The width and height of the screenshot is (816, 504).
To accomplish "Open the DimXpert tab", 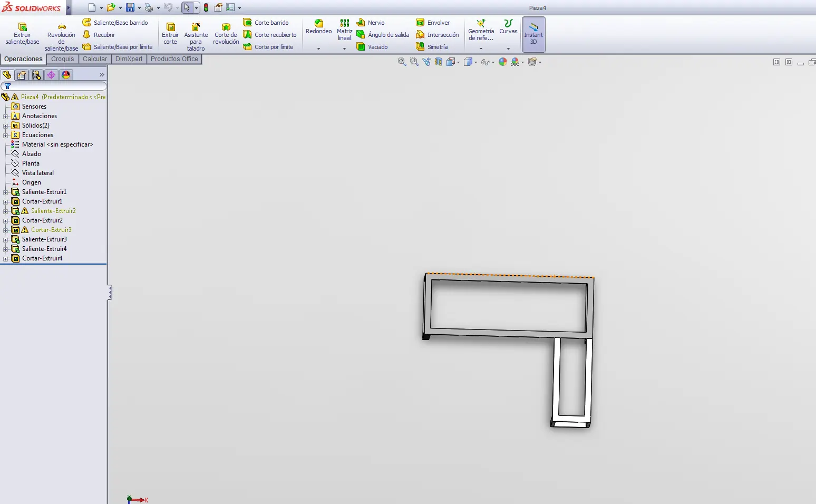I will tap(129, 59).
